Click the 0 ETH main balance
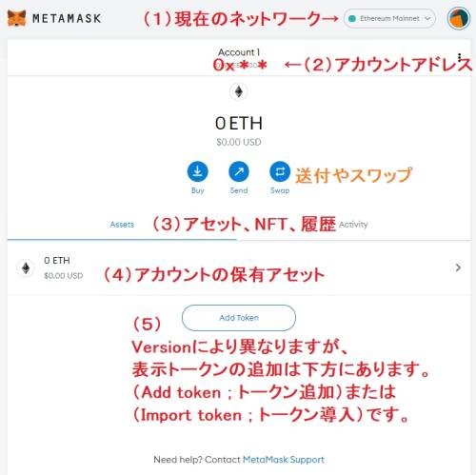This screenshot has height=475, width=476. [x=239, y=123]
